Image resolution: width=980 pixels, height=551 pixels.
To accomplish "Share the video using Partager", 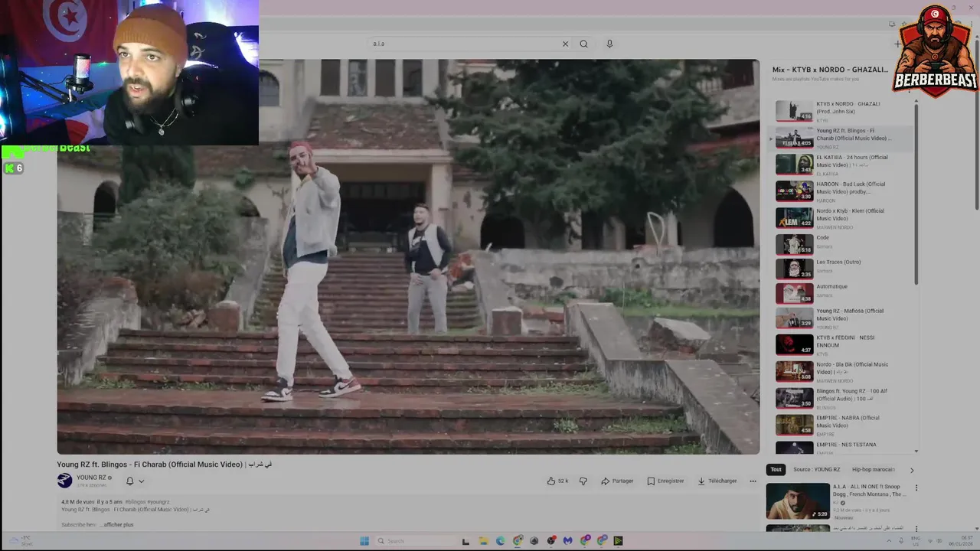I will click(x=617, y=481).
